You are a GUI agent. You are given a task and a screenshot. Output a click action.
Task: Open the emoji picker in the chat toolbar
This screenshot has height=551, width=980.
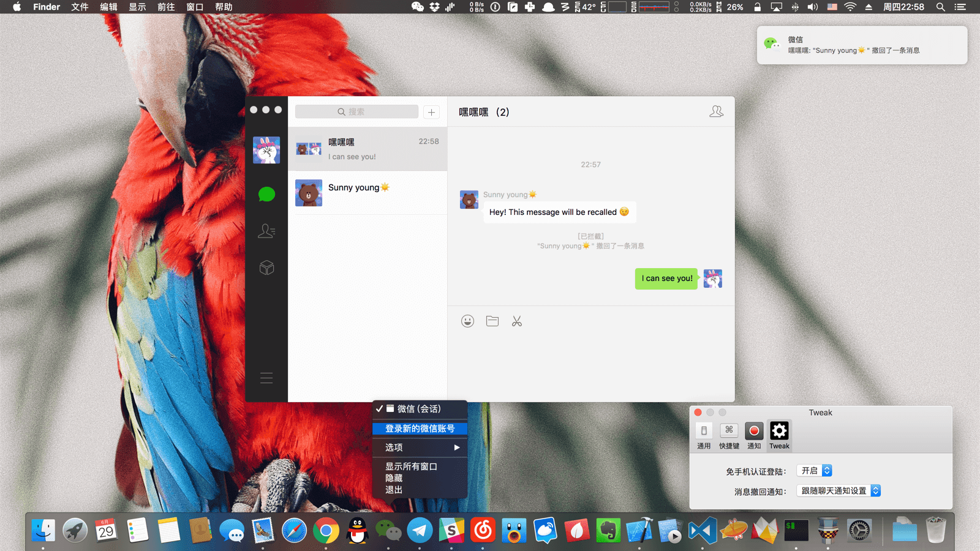click(x=467, y=321)
